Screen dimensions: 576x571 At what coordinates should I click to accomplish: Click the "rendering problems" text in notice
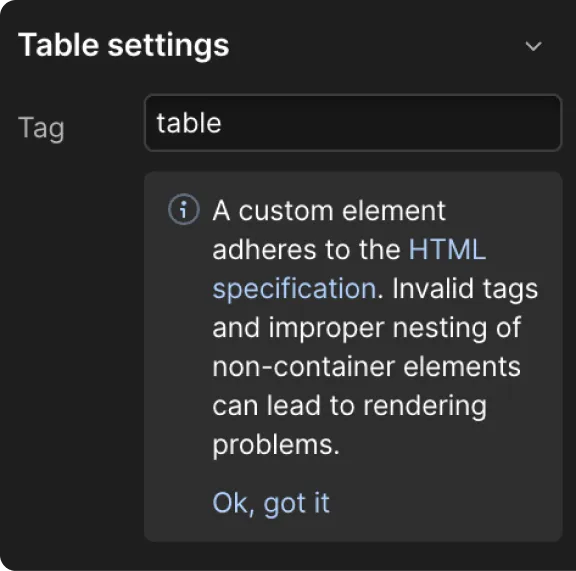pyautogui.click(x=349, y=425)
